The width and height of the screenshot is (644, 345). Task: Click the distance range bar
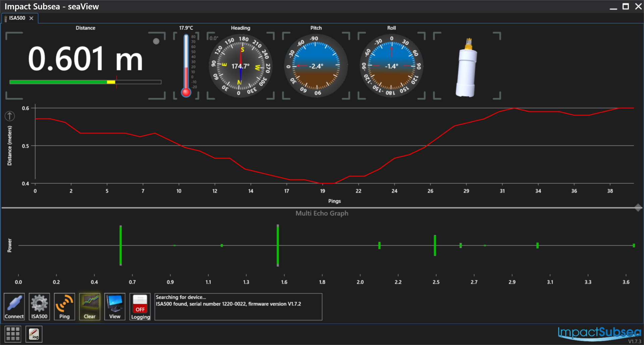(x=85, y=82)
